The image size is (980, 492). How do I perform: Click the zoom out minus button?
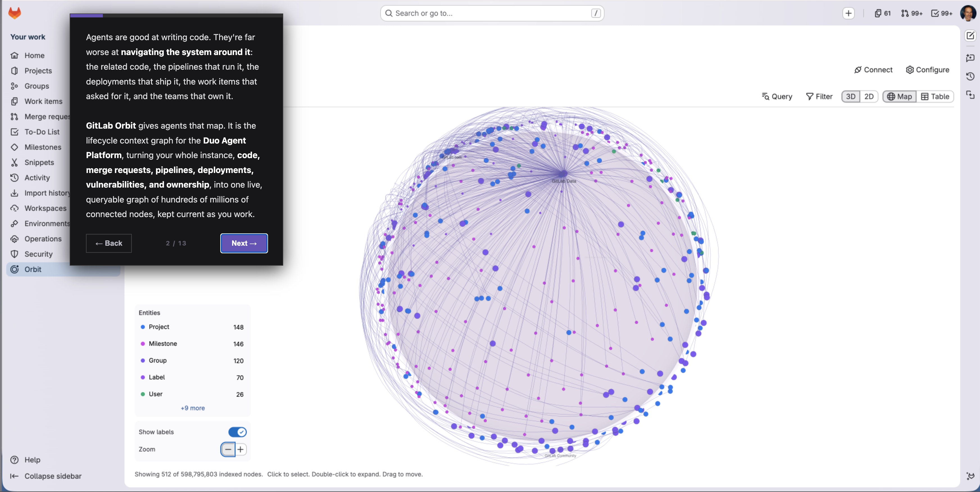click(x=228, y=449)
